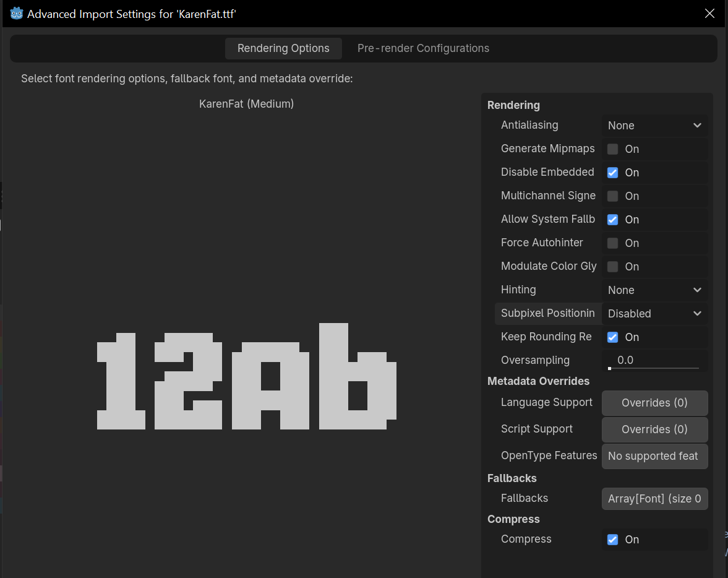Click the Hinting property label

click(518, 290)
